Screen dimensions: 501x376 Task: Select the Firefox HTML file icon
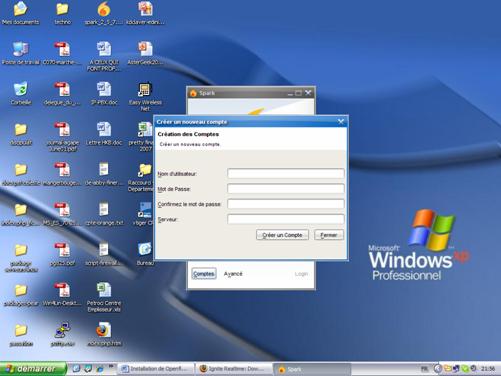[x=104, y=334]
